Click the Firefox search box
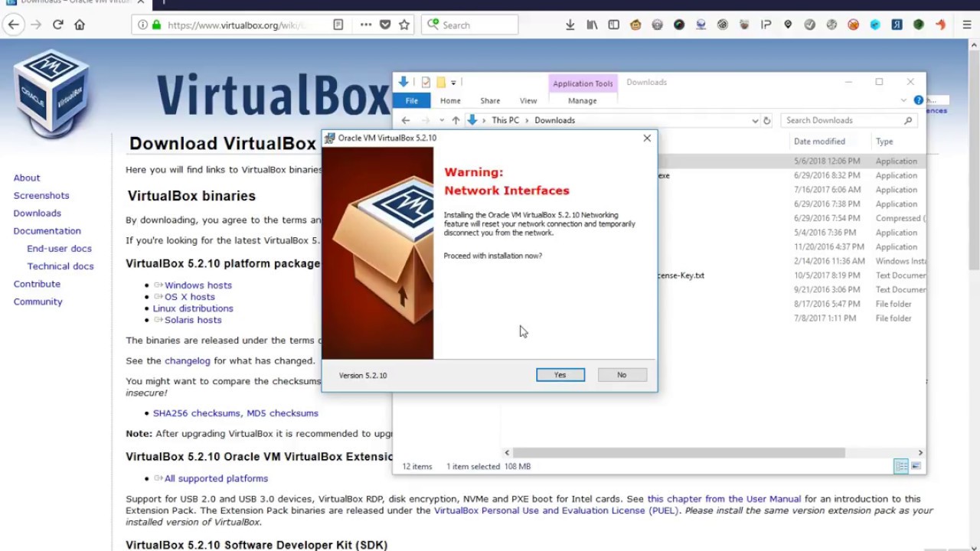Screen dimensions: 980x551 470,24
